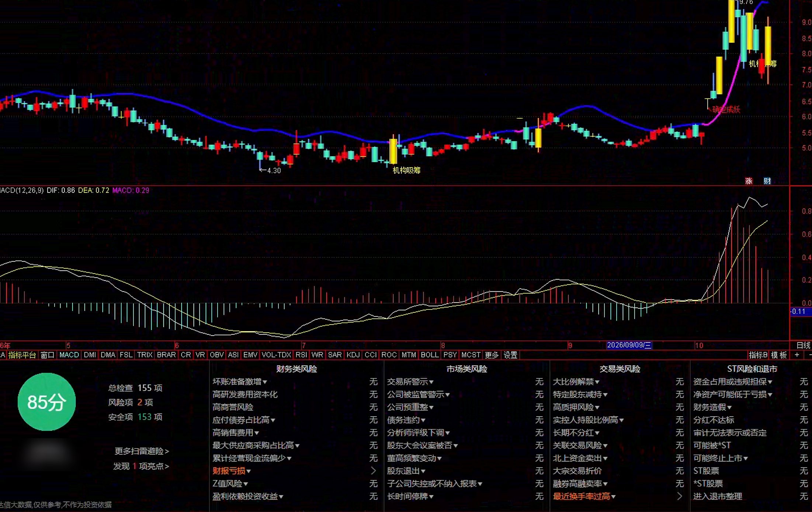The image size is (812, 512).
Task: Click the 大宗交易折价 item
Action: 577,471
